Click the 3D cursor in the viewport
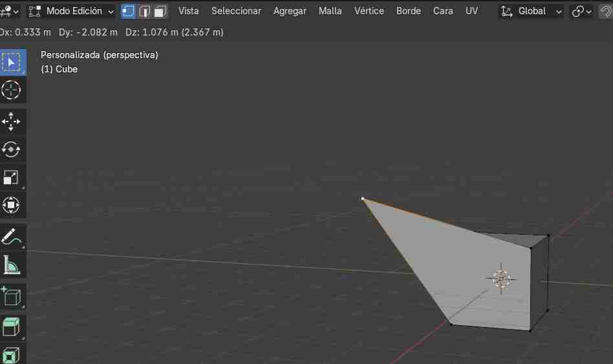Screen dimensions: 613x364 click(x=501, y=279)
